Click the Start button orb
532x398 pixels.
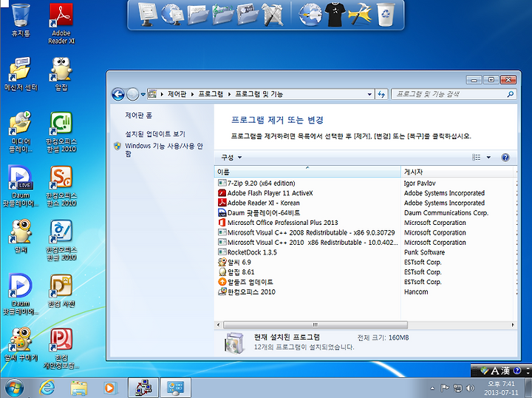point(15,388)
